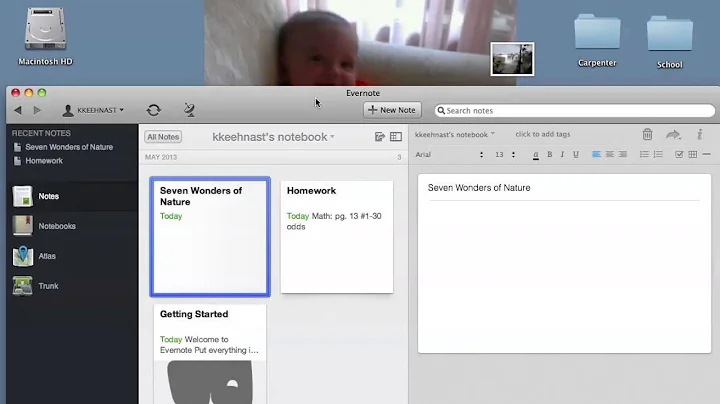This screenshot has width=720, height=404.
Task: Click to add tags
Action: (x=542, y=134)
